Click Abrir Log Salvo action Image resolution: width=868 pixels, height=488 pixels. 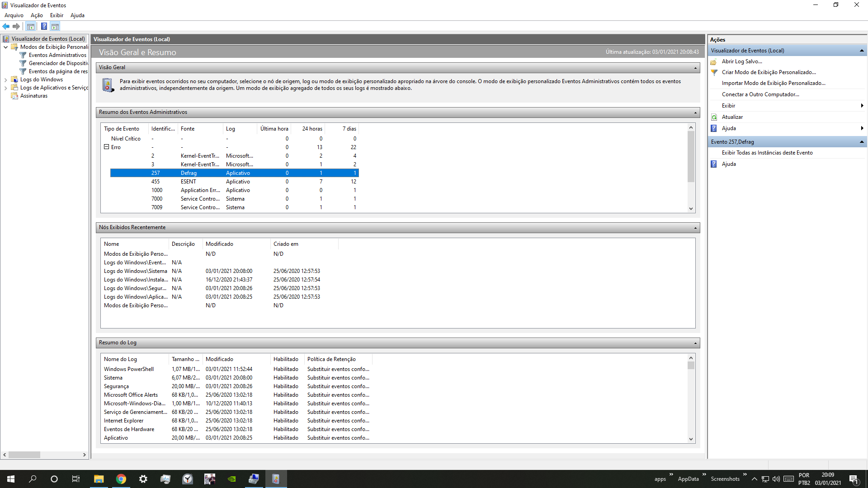[x=742, y=61]
